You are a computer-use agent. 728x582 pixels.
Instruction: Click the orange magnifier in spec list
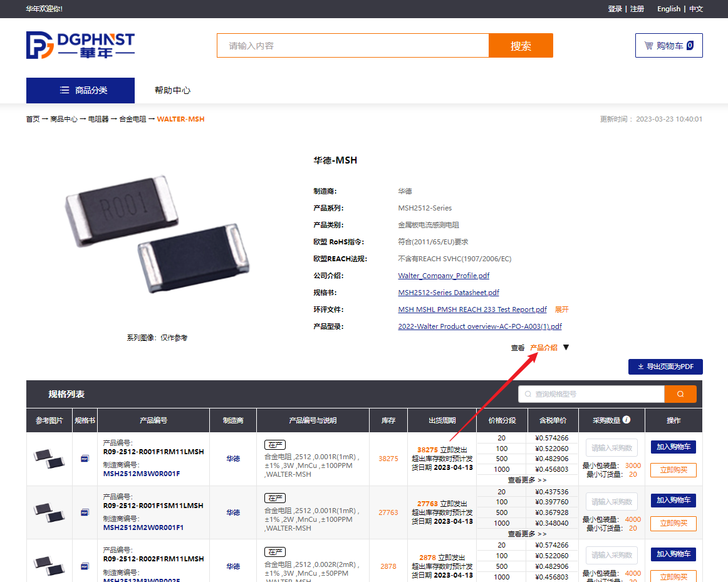click(680, 394)
